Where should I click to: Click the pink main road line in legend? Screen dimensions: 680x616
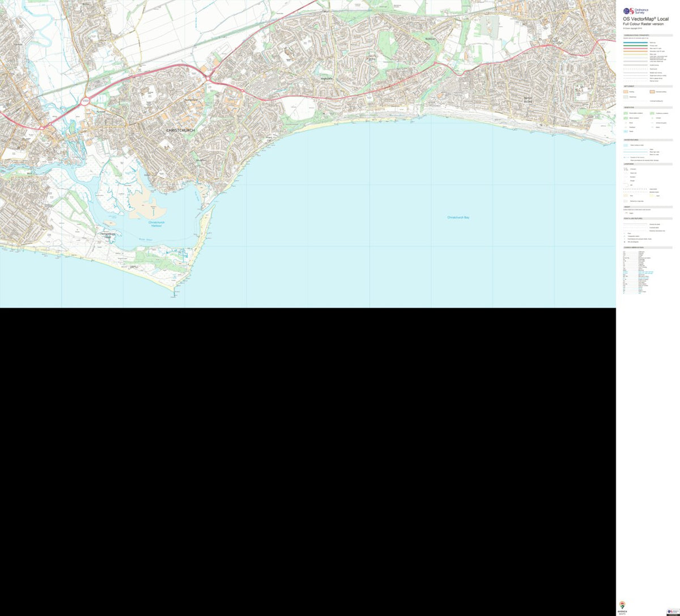pos(635,48)
